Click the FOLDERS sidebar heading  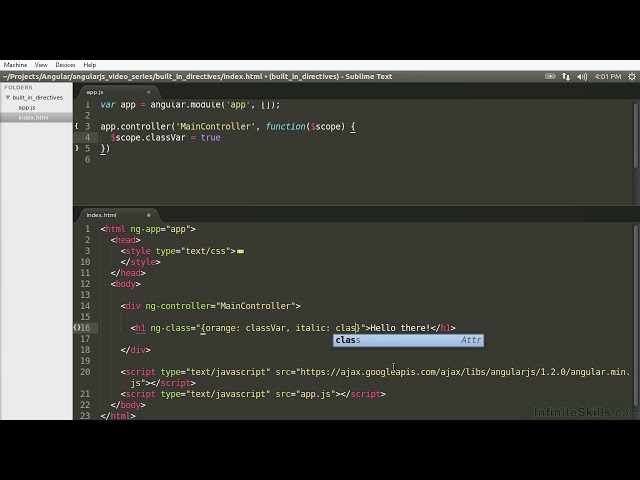[18, 87]
